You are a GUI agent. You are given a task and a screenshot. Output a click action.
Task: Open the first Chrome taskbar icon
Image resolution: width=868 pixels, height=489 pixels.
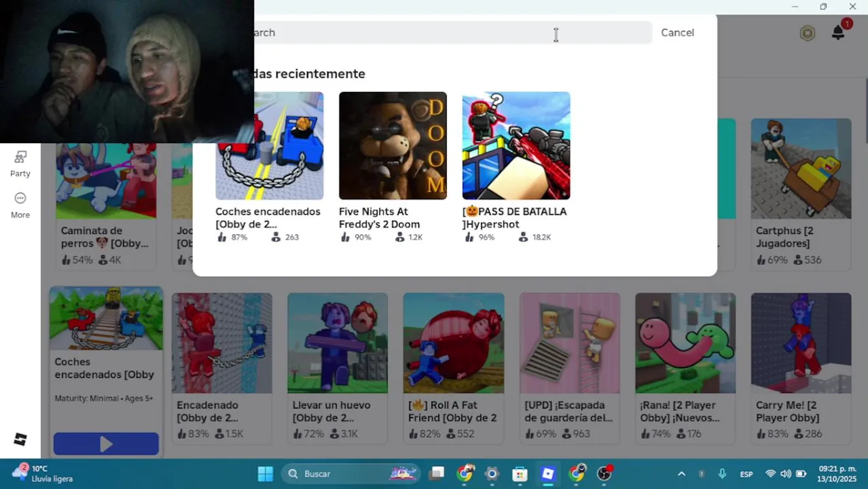(465, 473)
